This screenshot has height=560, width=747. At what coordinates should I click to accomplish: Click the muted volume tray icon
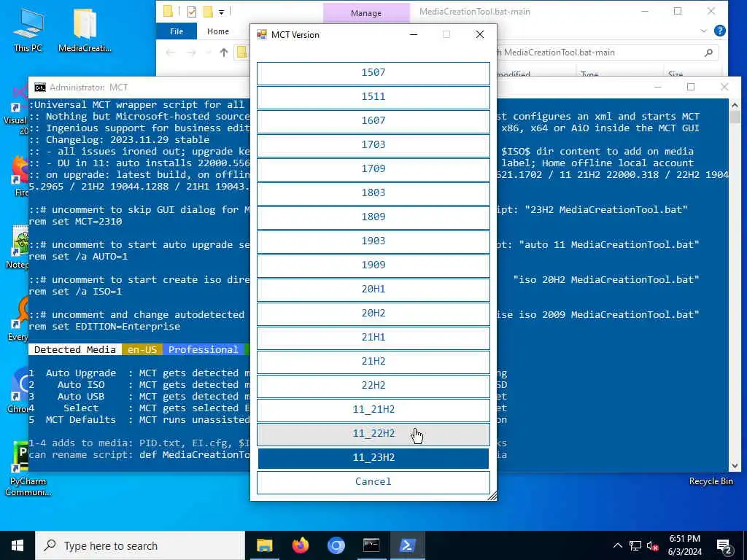[652, 545]
